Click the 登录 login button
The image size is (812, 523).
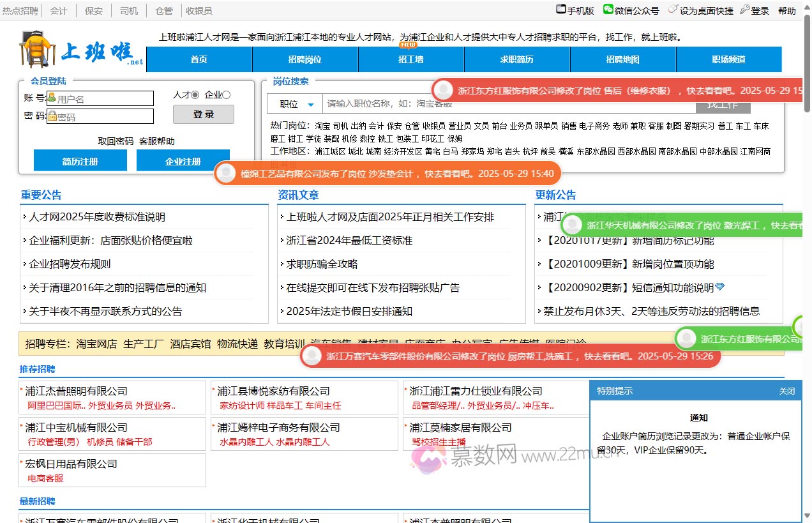pos(203,114)
